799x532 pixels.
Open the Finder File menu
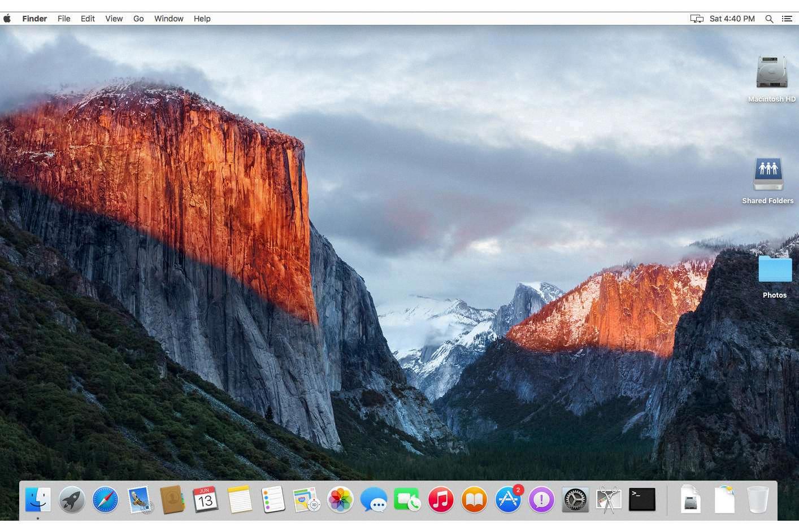point(64,19)
